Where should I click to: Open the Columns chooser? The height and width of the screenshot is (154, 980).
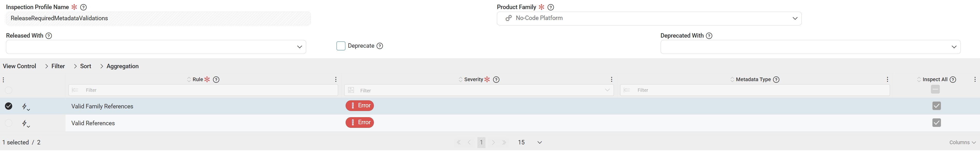[962, 142]
